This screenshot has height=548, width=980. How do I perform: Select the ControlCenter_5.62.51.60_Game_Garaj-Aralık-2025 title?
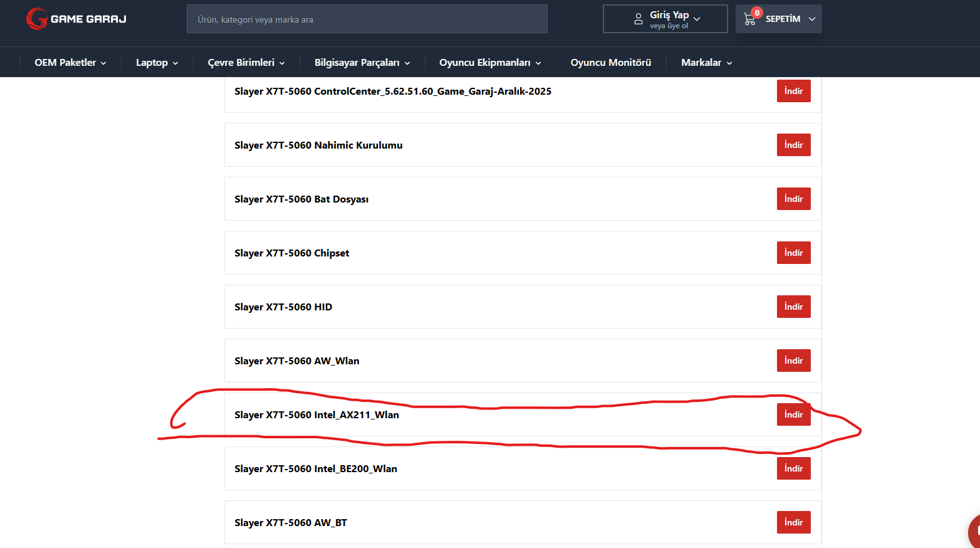coord(393,91)
